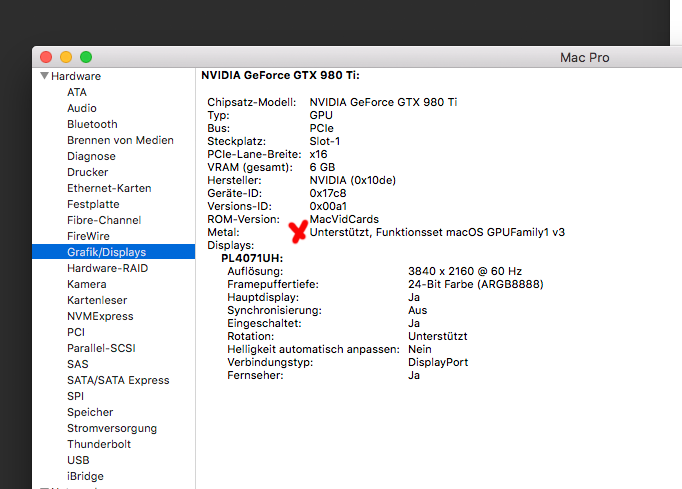682x489 pixels.
Task: Select SATA/SATA Express in the sidebar
Action: (x=118, y=380)
